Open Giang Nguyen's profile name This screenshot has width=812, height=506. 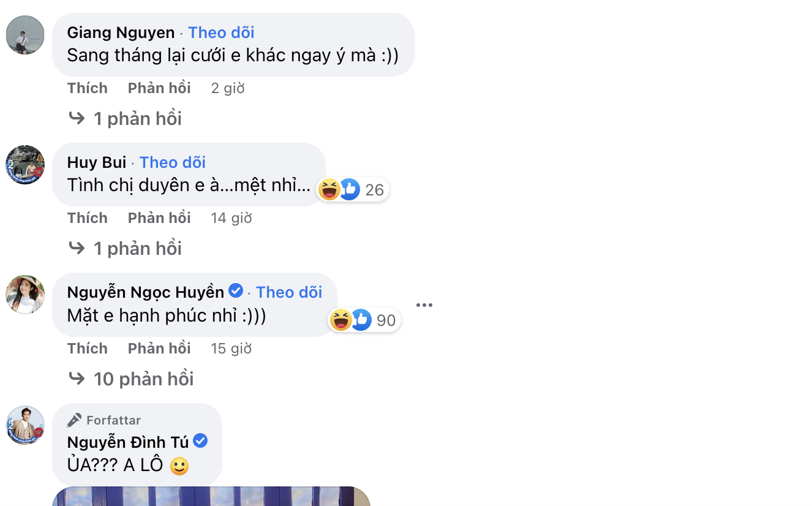coord(120,32)
